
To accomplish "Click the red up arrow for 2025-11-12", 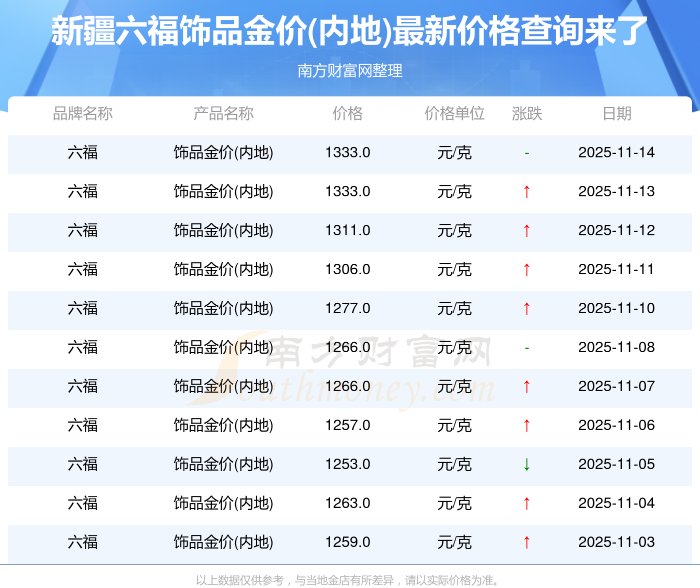I will tap(526, 230).
